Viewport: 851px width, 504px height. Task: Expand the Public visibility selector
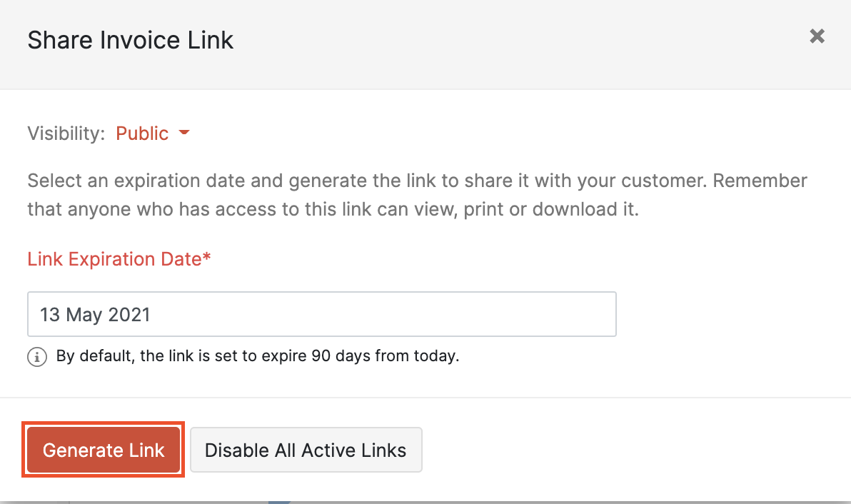click(153, 133)
